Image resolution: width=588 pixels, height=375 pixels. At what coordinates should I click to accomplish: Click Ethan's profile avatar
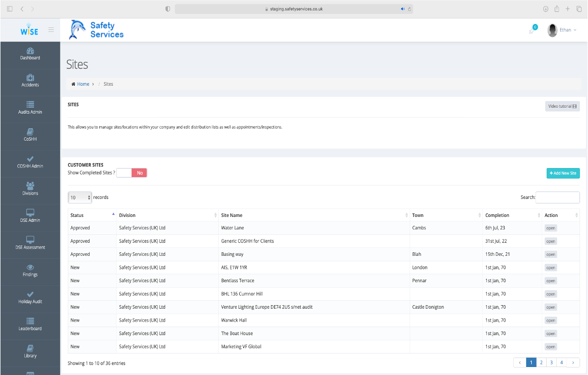[x=552, y=30]
